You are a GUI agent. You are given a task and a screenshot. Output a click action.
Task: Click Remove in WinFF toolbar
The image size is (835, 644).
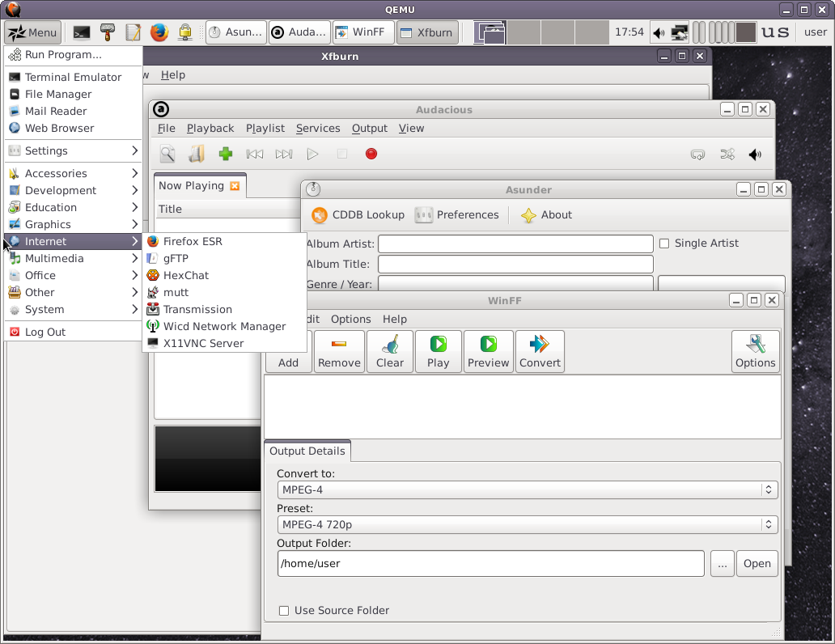point(339,352)
